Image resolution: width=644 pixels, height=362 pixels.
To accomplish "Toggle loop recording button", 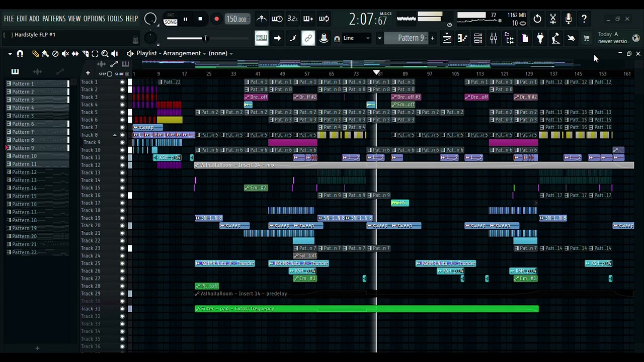I will (x=324, y=19).
